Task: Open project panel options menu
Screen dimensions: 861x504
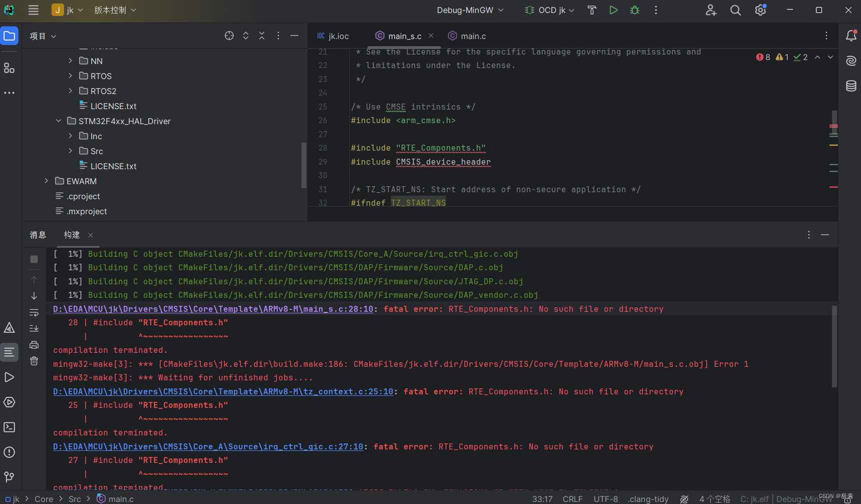Action: click(x=278, y=36)
